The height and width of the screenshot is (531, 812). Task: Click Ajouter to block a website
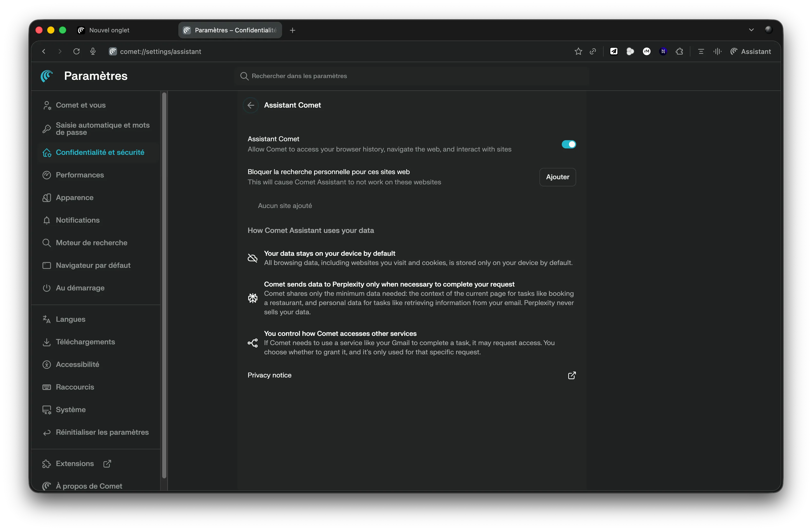(557, 177)
